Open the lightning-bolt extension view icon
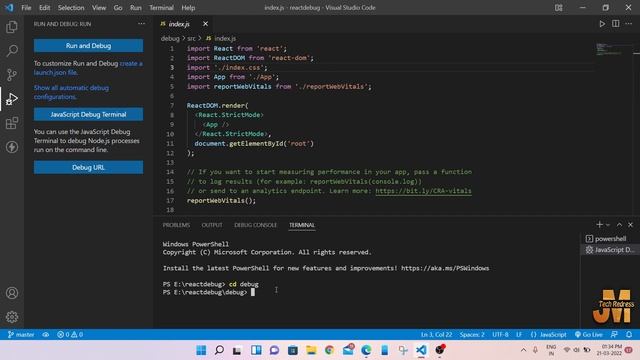640x360 pixels. [12, 147]
